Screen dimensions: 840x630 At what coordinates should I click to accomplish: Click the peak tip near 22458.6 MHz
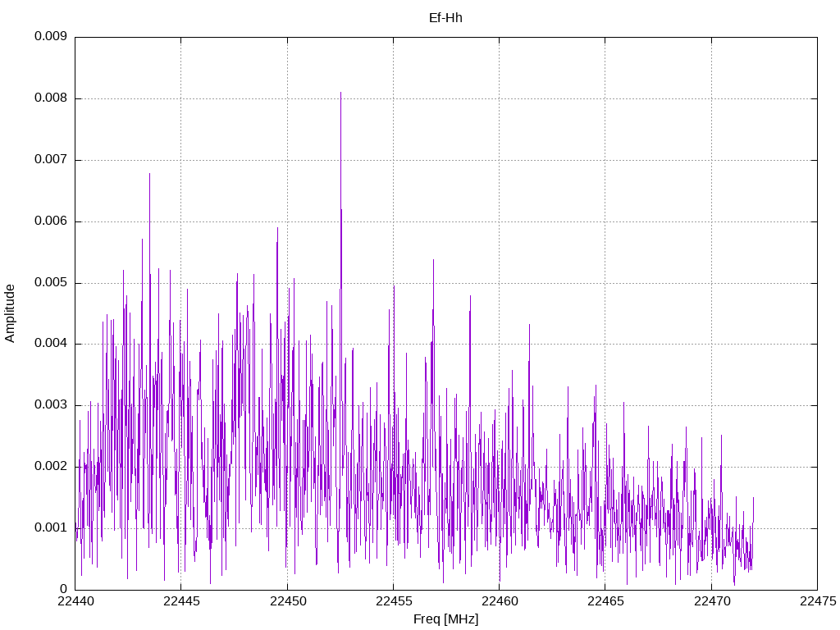coord(470,295)
